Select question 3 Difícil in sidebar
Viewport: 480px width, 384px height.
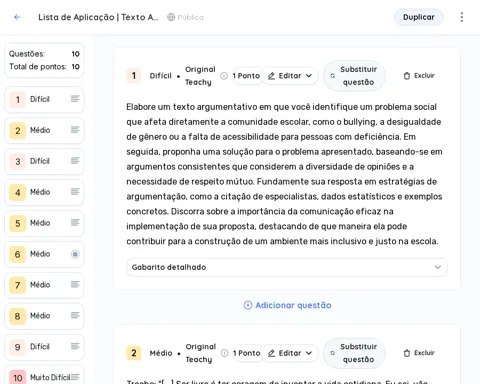44,161
